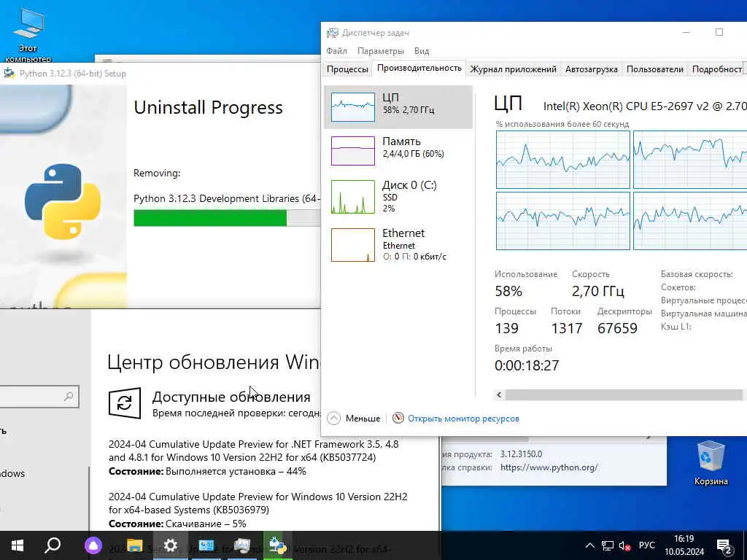Click the Центр обновления Windows heading
Screen dimensions: 747x560
[214, 362]
